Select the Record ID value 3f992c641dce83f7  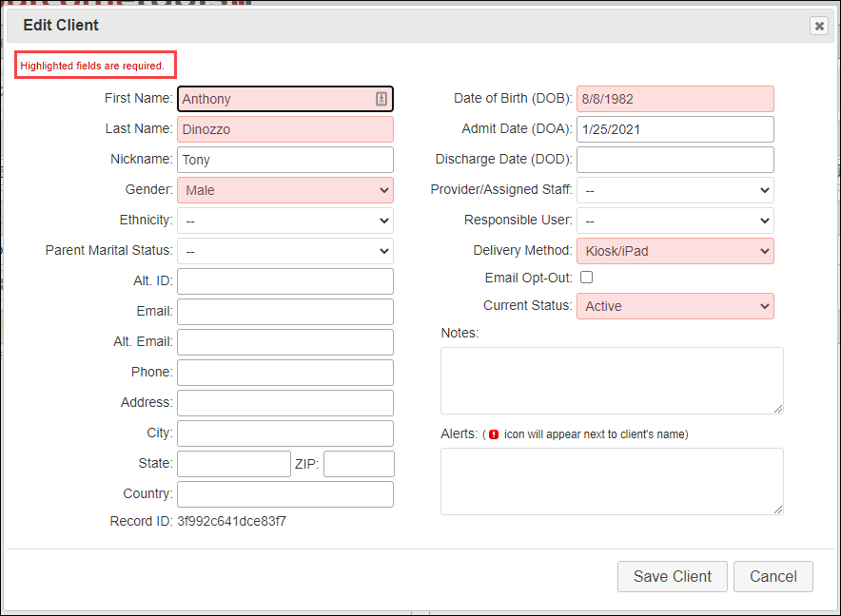click(232, 521)
